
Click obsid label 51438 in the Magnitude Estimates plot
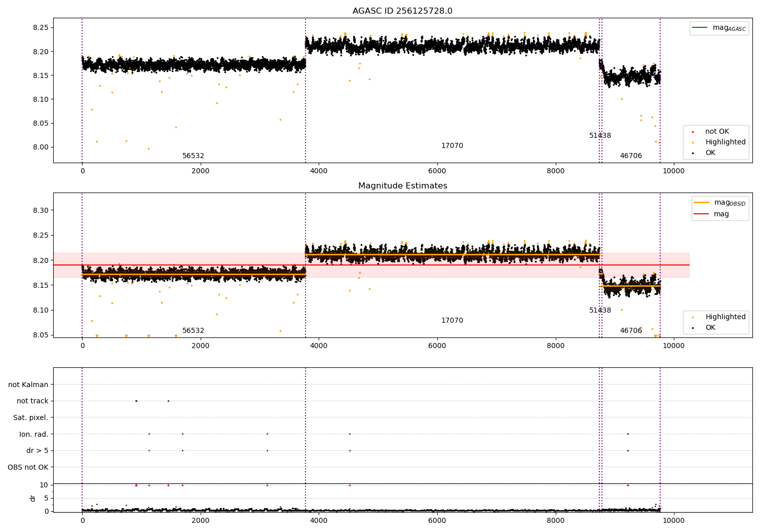click(600, 311)
